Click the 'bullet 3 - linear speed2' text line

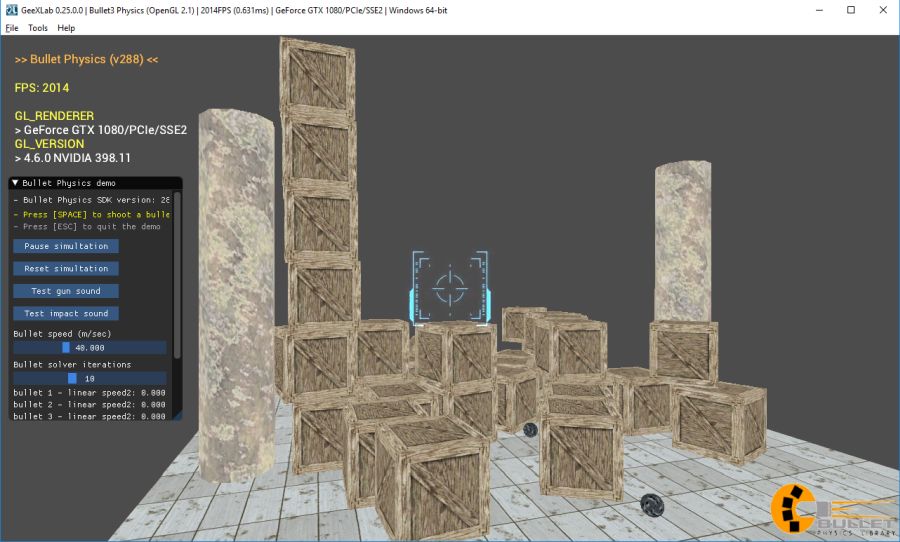coord(90,416)
